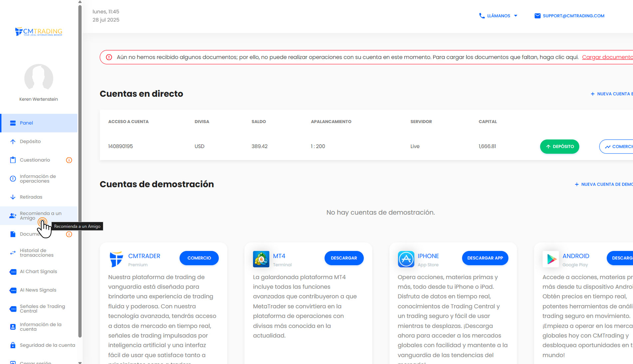Click Descargar App on iPhone card
633x364 pixels.
click(485, 258)
